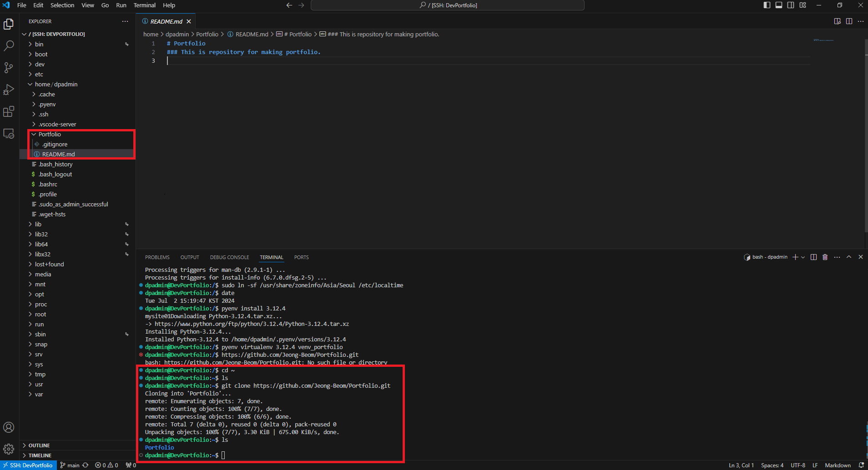Screen dimensions: 868x470
Task: Expand the .vscode-server folder
Action: [77, 124]
